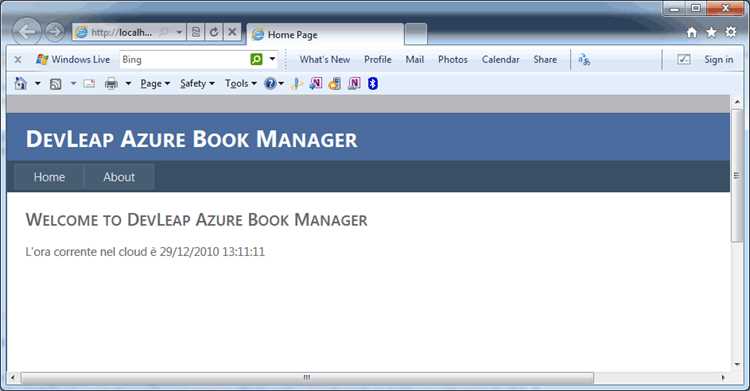Close the Windows Live toolbar with its X
This screenshot has height=391, width=750.
point(18,59)
